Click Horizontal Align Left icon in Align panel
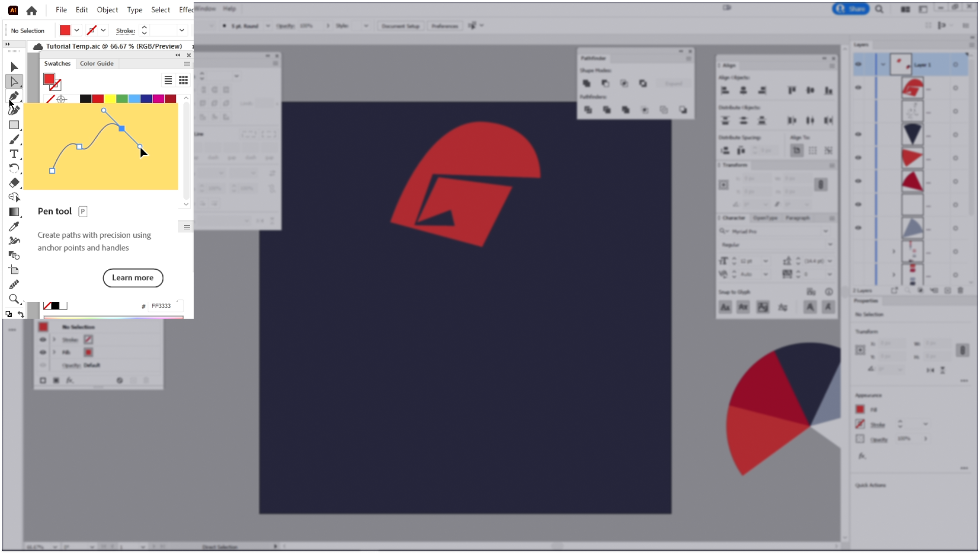 [725, 90]
